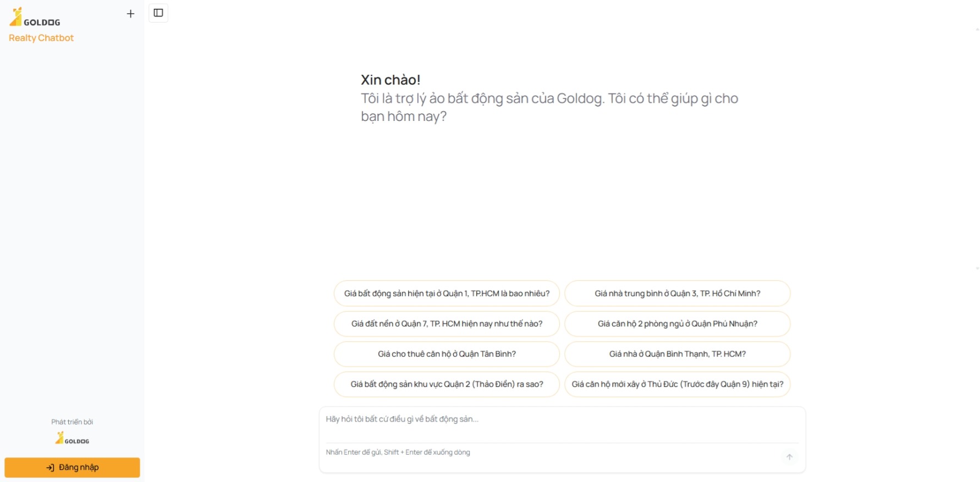The image size is (980, 482).
Task: Click the Nhấn Enter để gửi hint area
Action: [398, 452]
